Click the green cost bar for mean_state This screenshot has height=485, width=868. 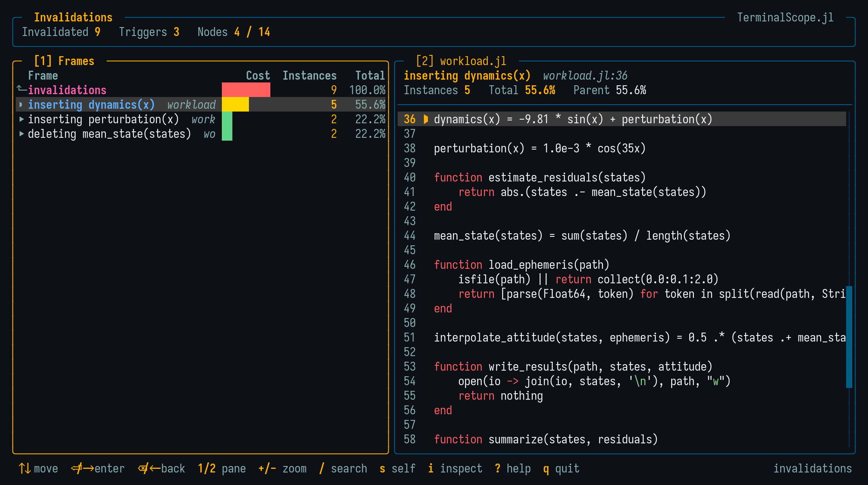[x=227, y=133]
